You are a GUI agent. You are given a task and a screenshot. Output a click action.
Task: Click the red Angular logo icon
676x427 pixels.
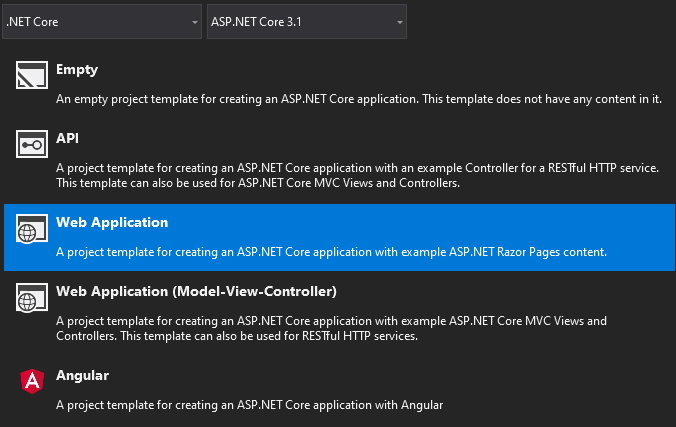[32, 381]
